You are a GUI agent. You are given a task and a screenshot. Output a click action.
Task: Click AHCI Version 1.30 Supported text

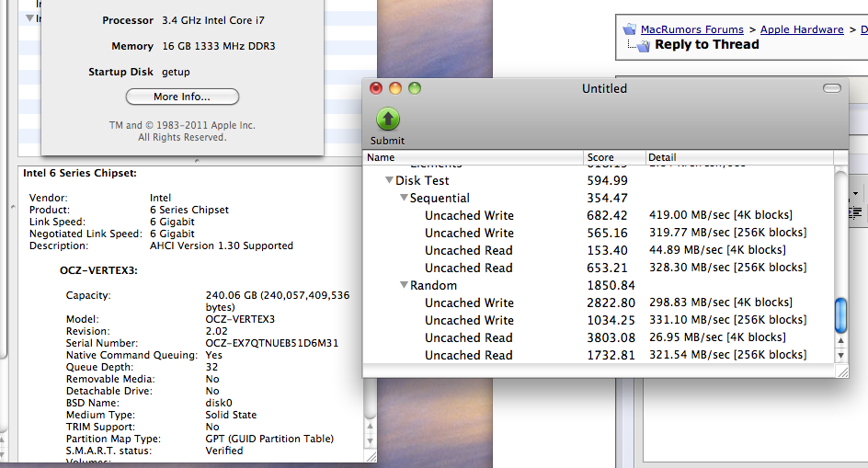[222, 245]
